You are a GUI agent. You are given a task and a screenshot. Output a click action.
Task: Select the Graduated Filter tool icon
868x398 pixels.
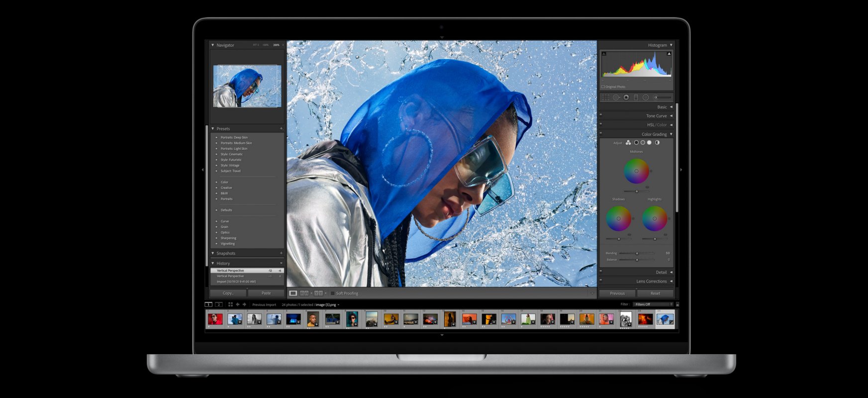[636, 98]
